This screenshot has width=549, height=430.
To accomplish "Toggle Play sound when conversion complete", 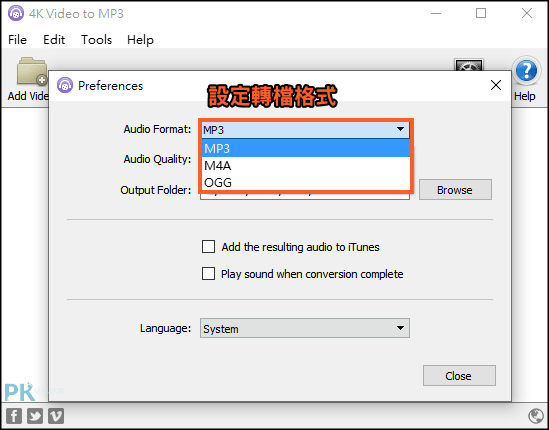I will [208, 273].
